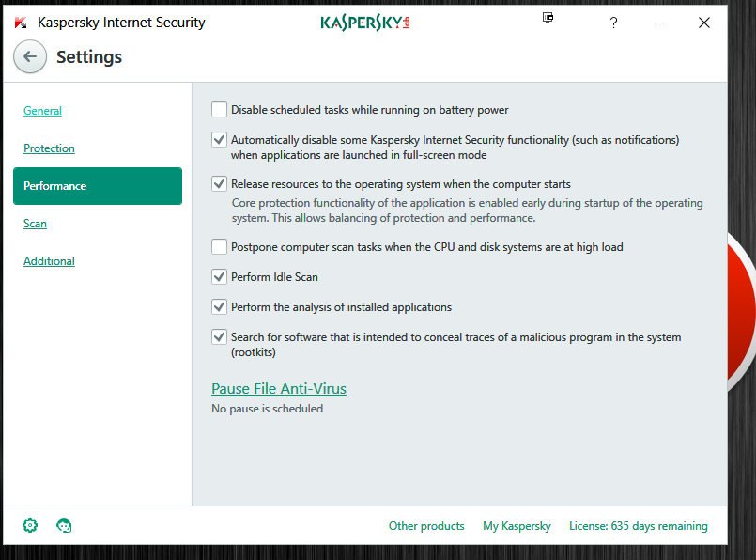Image resolution: width=756 pixels, height=560 pixels.
Task: Click the My Kaspersky link
Action: point(517,526)
